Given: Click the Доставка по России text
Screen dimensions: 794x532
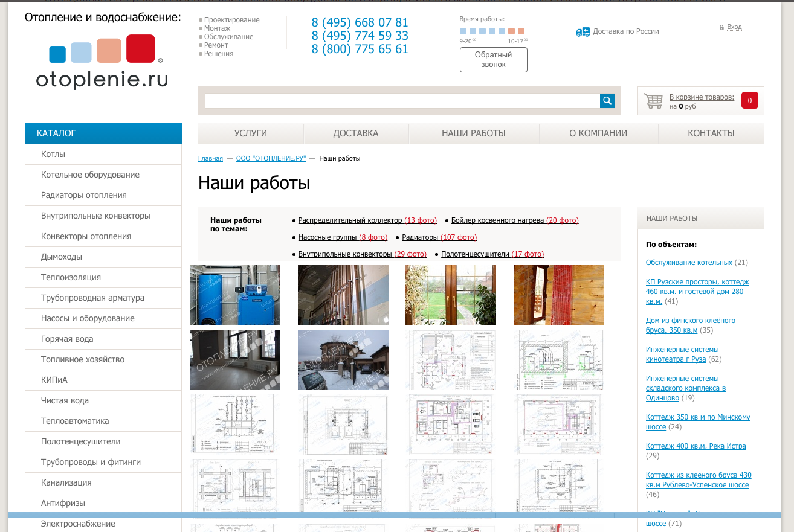Looking at the screenshot, I should point(626,31).
